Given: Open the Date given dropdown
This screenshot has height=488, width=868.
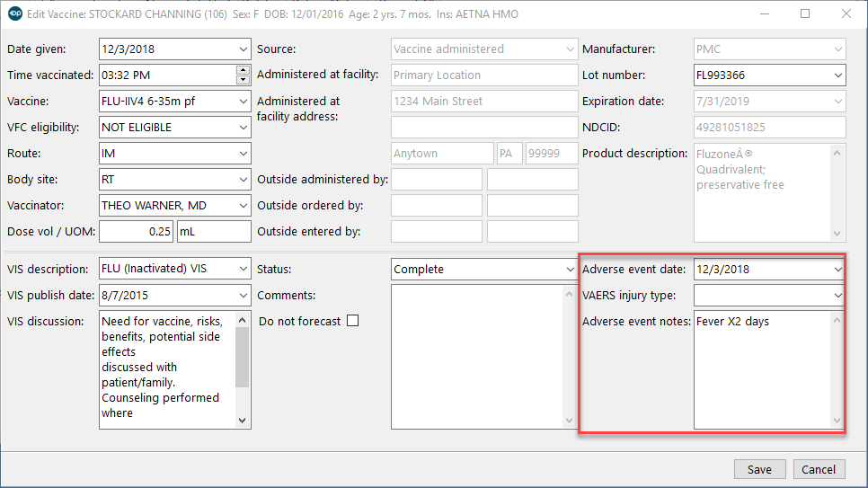Looking at the screenshot, I should coord(243,49).
